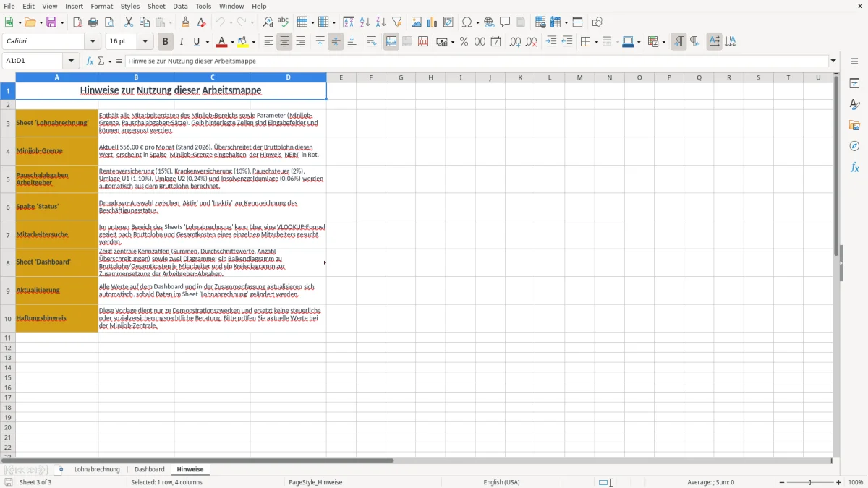Open the Borders dropdown arrow
The width and height of the screenshot is (868, 488).
pos(595,42)
